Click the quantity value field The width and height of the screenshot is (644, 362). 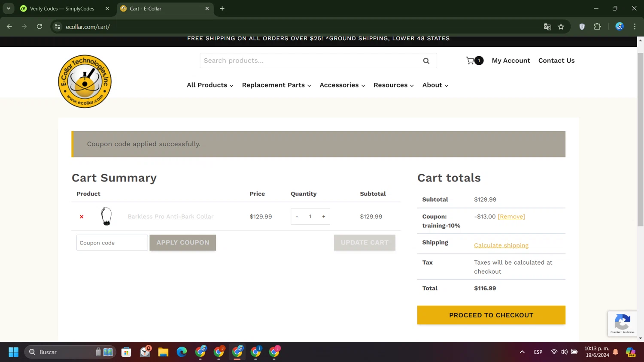point(310,217)
